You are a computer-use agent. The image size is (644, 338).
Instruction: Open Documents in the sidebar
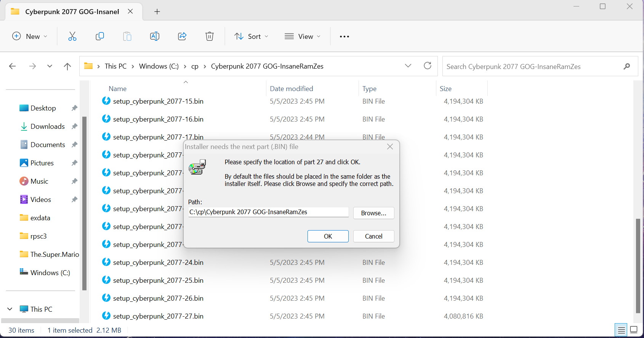pos(48,145)
